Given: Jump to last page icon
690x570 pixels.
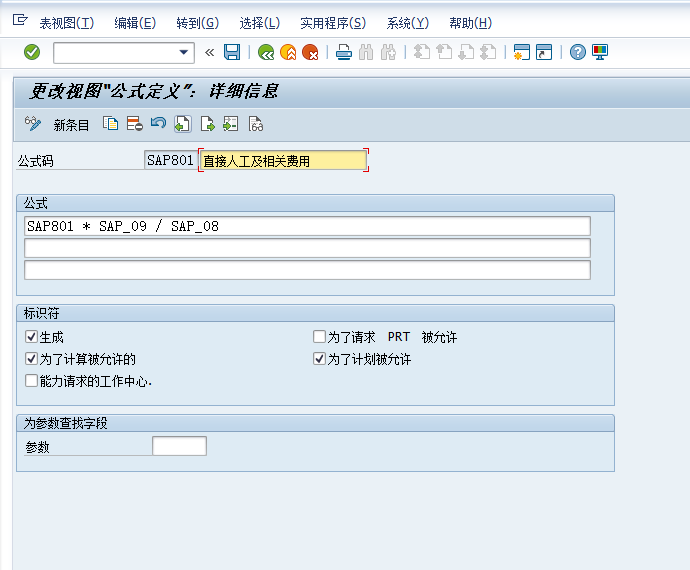Looking at the screenshot, I should [x=488, y=52].
